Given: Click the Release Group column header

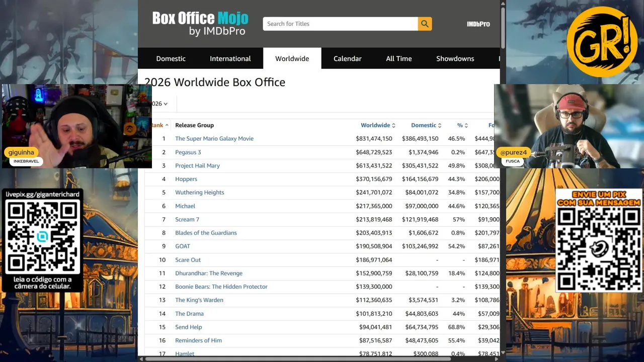Looking at the screenshot, I should pos(194,125).
